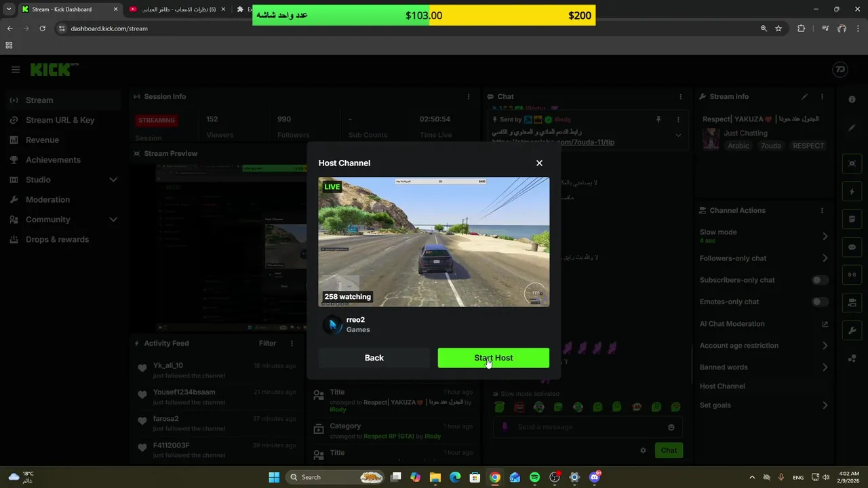Switch to the YouTube browser tab

pos(178,9)
